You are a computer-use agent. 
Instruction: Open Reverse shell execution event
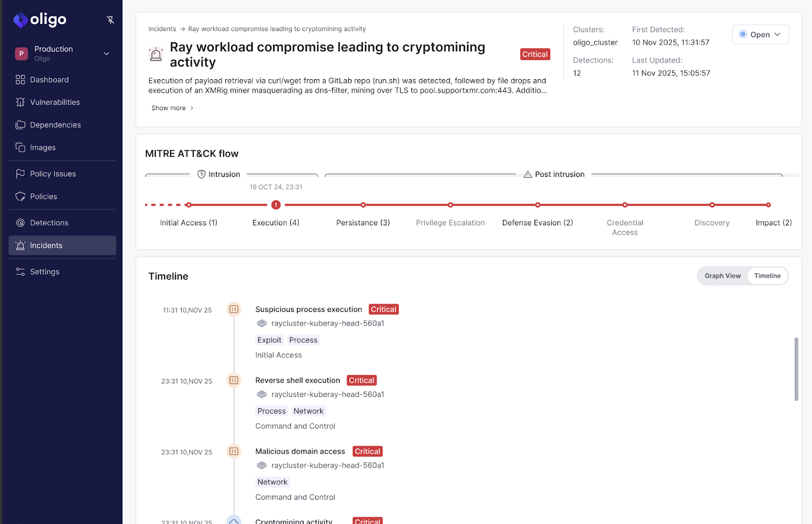point(297,380)
